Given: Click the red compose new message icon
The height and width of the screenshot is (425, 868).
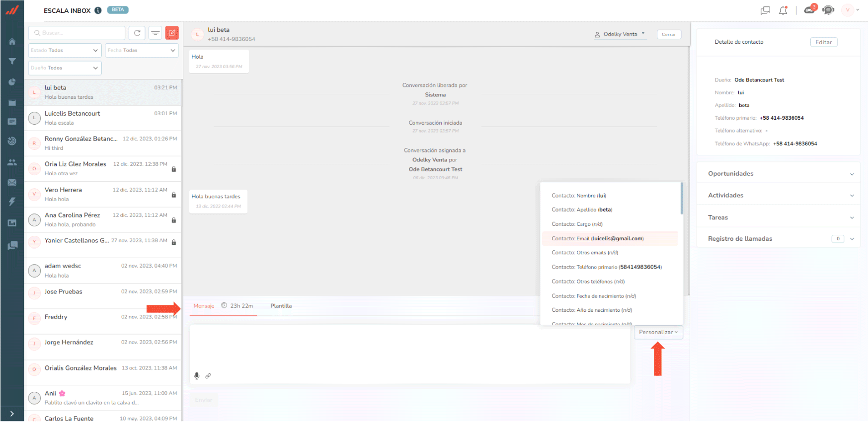Looking at the screenshot, I should click(172, 33).
